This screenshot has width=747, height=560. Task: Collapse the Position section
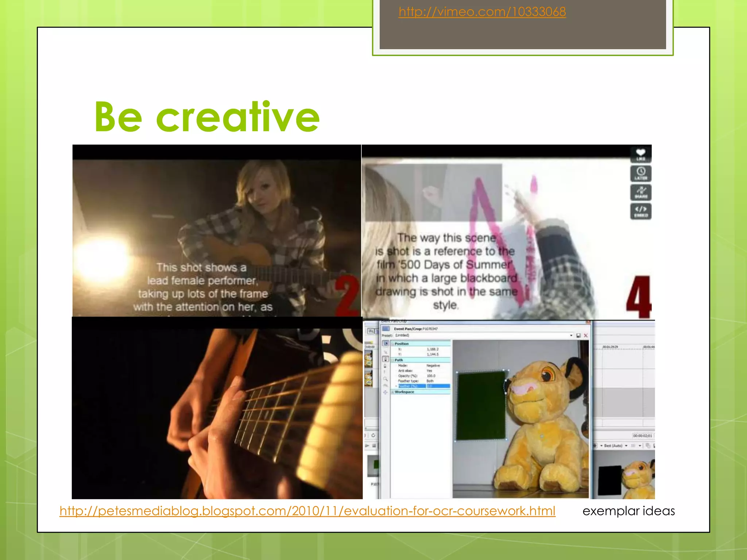click(393, 344)
